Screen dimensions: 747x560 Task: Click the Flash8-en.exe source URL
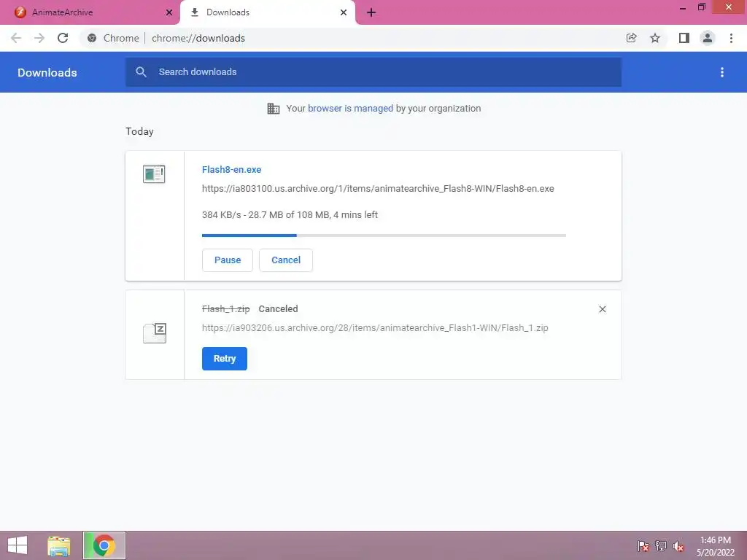coord(378,189)
